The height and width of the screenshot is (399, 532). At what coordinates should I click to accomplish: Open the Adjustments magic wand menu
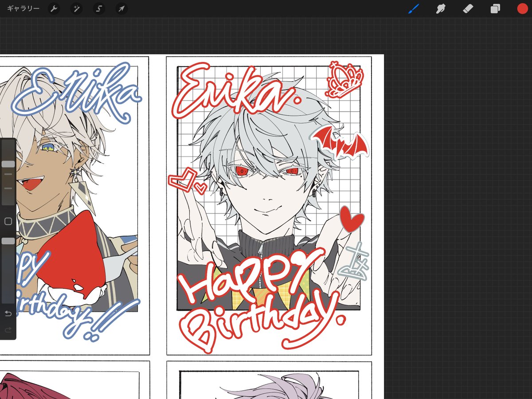pos(77,8)
